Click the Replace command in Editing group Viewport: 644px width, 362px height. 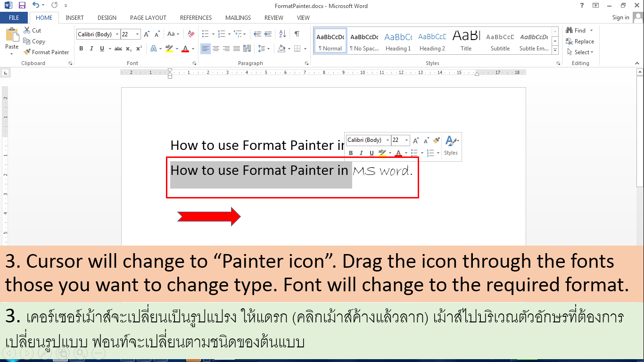[x=580, y=41]
